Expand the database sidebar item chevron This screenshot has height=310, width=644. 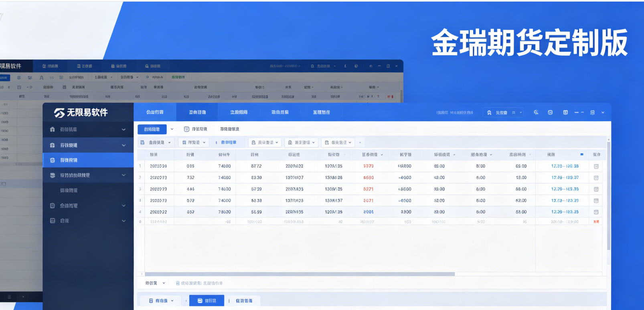[124, 175]
